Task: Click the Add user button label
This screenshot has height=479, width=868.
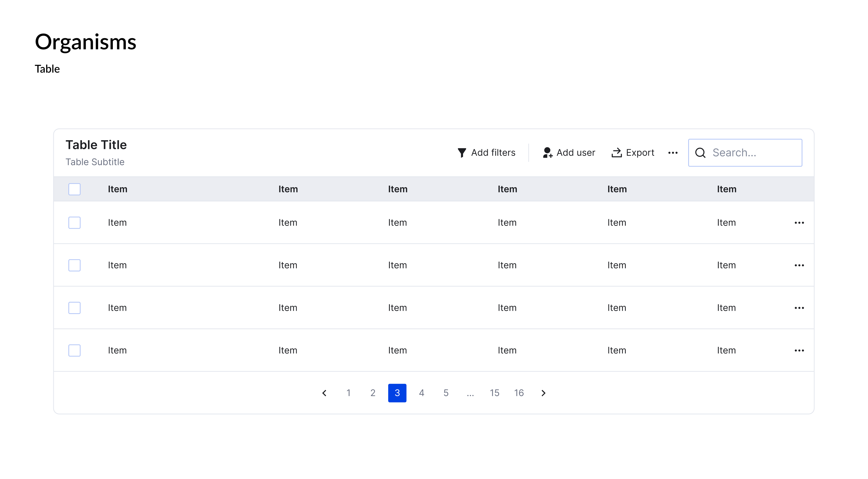Action: 576,153
